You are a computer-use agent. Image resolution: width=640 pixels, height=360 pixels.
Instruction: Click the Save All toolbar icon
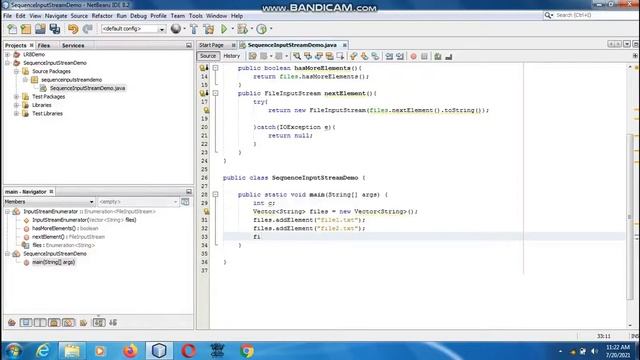[55, 29]
